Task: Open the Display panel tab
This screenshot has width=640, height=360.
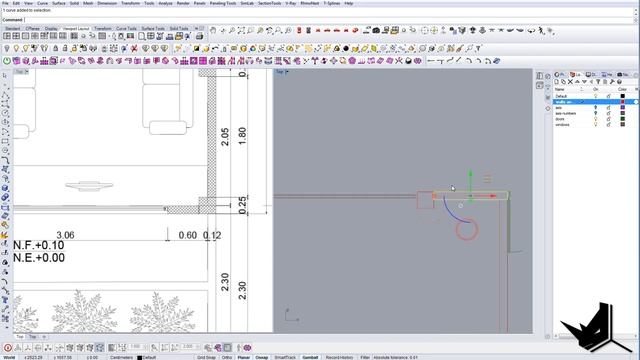Action: [591, 75]
